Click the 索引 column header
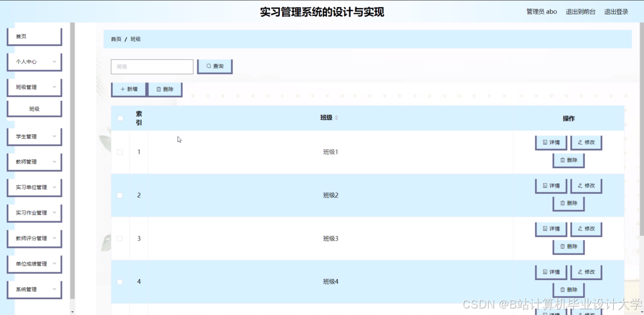Image resolution: width=644 pixels, height=315 pixels. [139, 118]
